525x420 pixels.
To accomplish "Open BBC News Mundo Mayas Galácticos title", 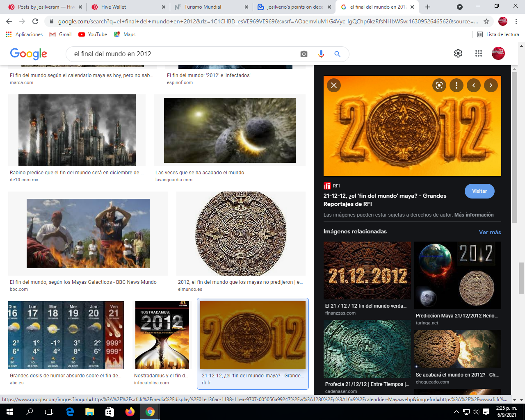I will (83, 282).
